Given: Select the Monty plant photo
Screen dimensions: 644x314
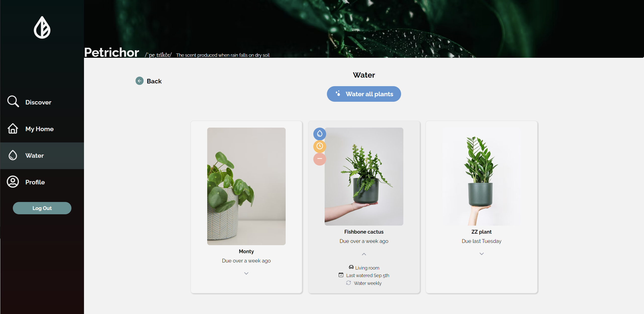Looking at the screenshot, I should pyautogui.click(x=246, y=186).
